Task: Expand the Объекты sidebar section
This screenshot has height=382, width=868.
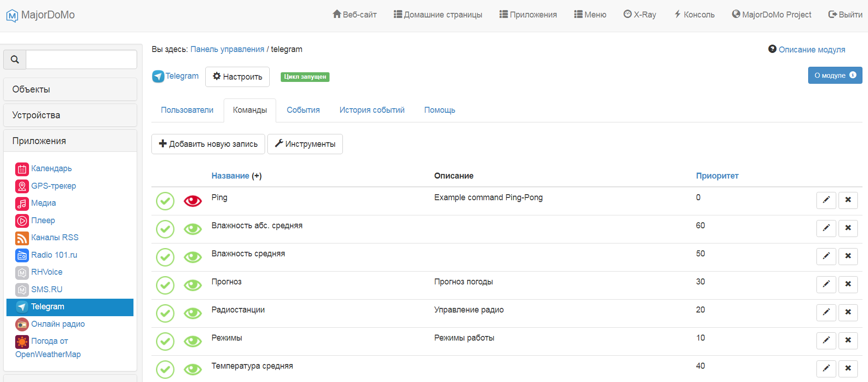Action: (x=70, y=89)
